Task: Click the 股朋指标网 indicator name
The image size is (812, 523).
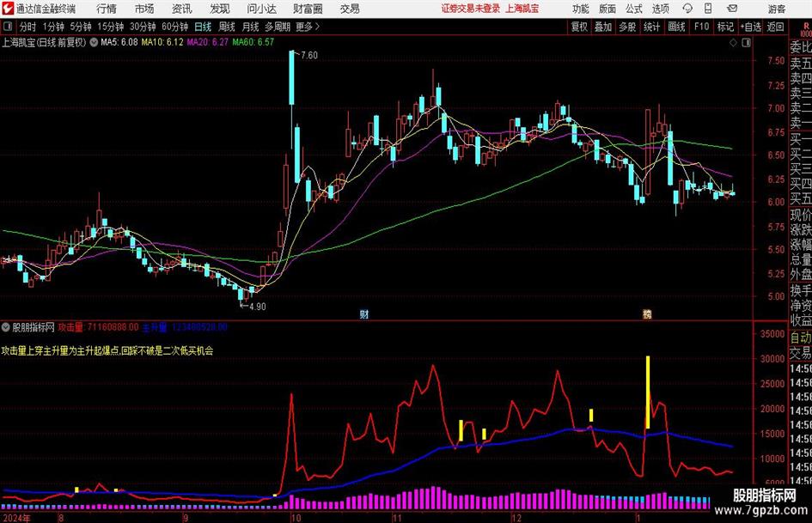Action: pos(34,327)
